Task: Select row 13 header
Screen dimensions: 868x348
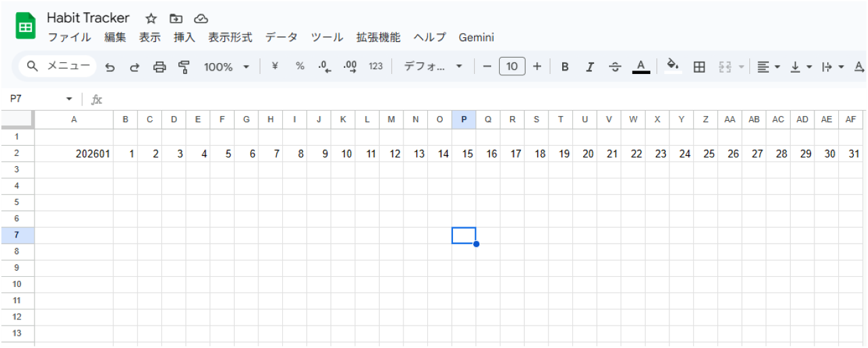Action: (17, 333)
